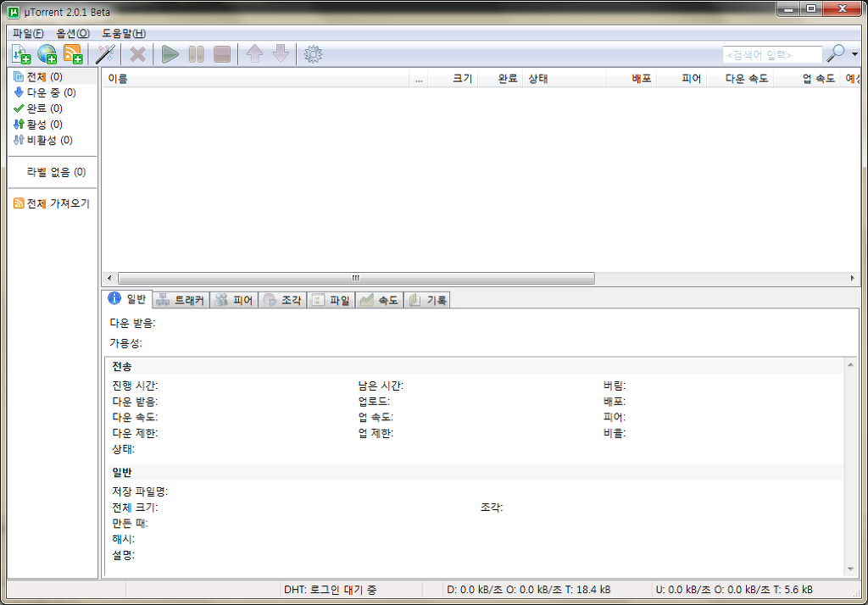Screen dimensions: 868x605
Task: Open the 옵션(O) menu
Action: [72, 33]
